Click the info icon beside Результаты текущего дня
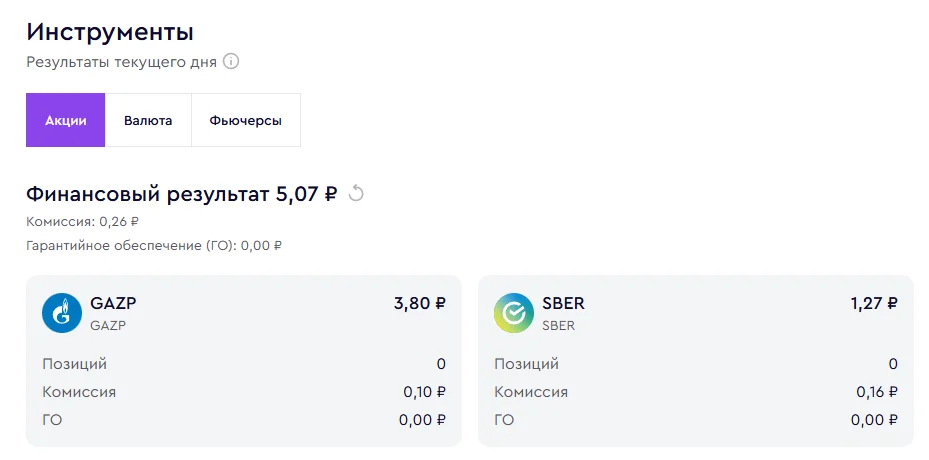The height and width of the screenshot is (460, 929). coord(231,62)
